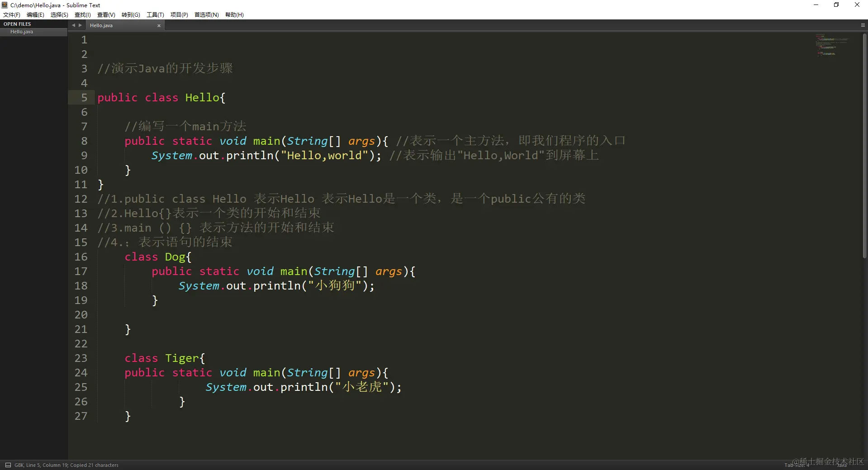The image size is (868, 470).
Task: Click line number 16 in the gutter
Action: 81,257
